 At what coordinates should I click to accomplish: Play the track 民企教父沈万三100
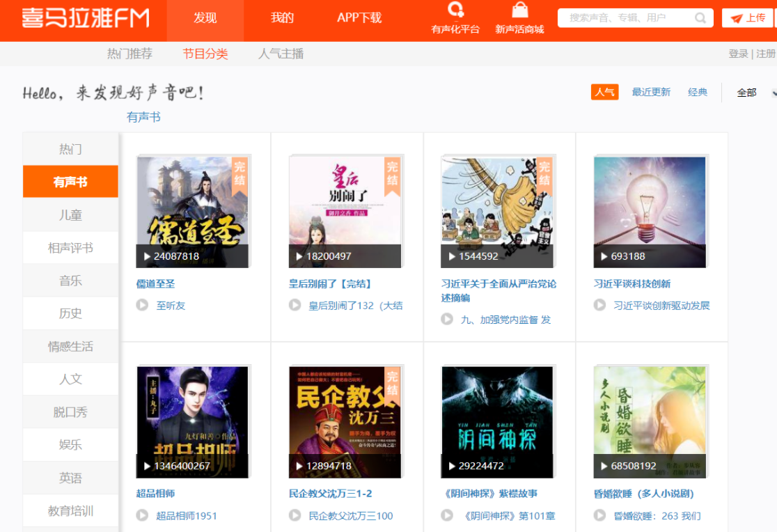295,515
